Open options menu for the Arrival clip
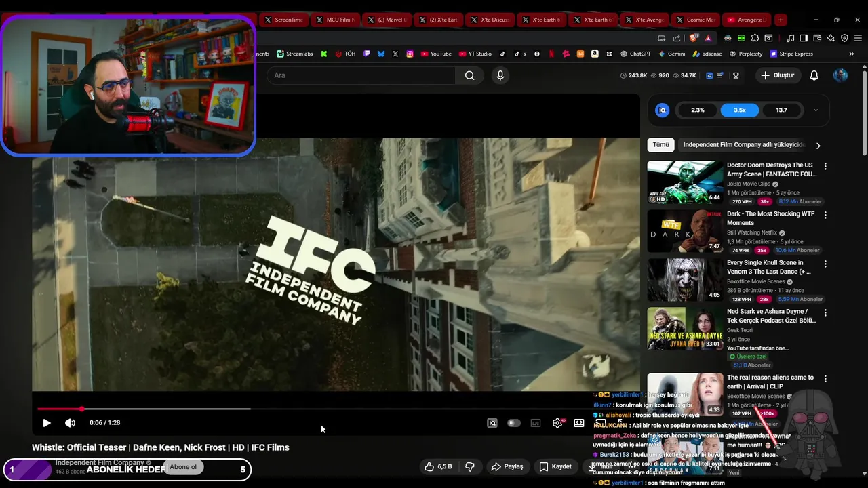Screen dimensions: 868x488 pyautogui.click(x=825, y=378)
